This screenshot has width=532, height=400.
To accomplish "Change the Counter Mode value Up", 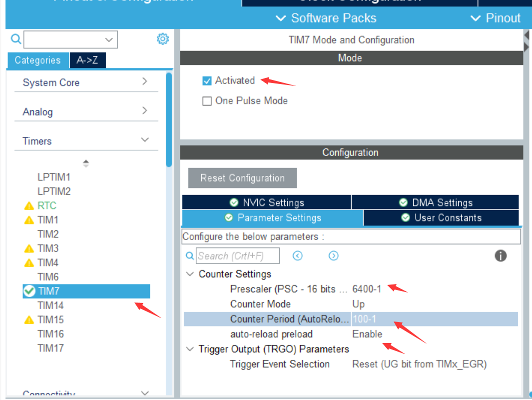I will point(359,304).
